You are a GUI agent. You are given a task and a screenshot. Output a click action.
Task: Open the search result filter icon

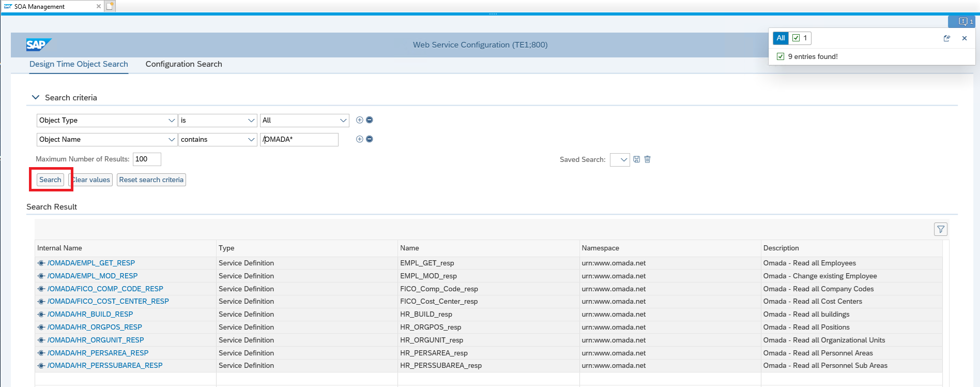(941, 229)
